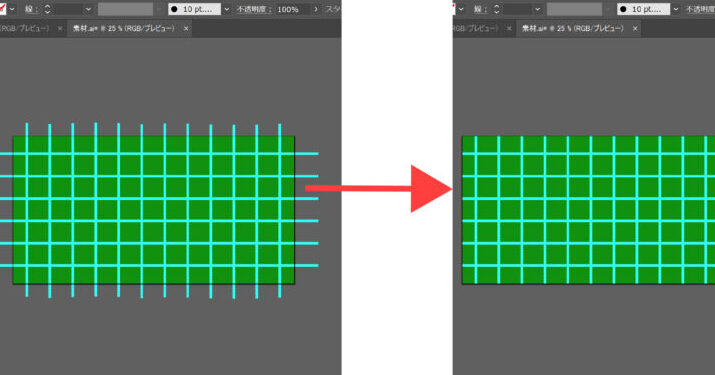Close the first RGB/プレビュー tab in the left screenshot

point(60,28)
